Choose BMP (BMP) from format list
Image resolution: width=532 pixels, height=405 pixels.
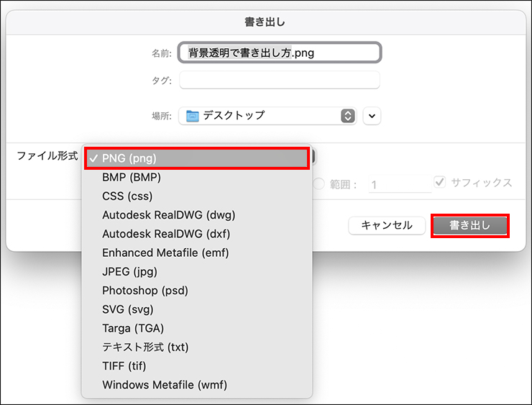click(x=132, y=177)
